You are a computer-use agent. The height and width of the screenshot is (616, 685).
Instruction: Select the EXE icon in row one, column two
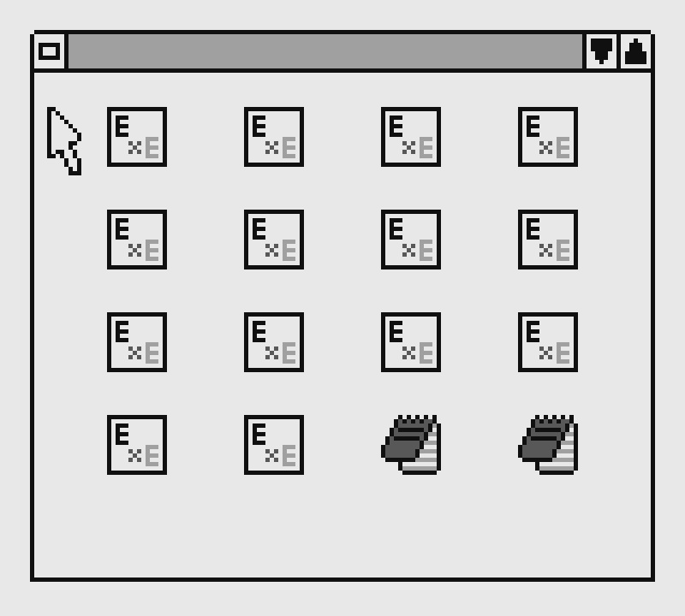[274, 137]
